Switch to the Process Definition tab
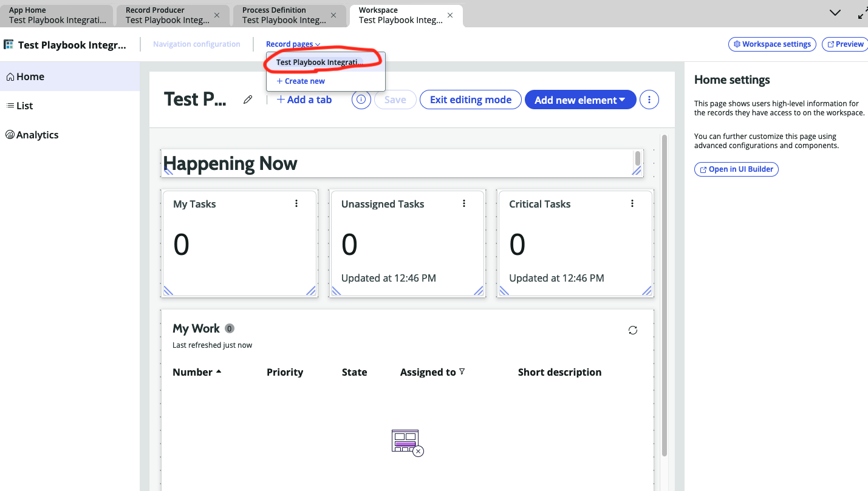 click(x=283, y=15)
